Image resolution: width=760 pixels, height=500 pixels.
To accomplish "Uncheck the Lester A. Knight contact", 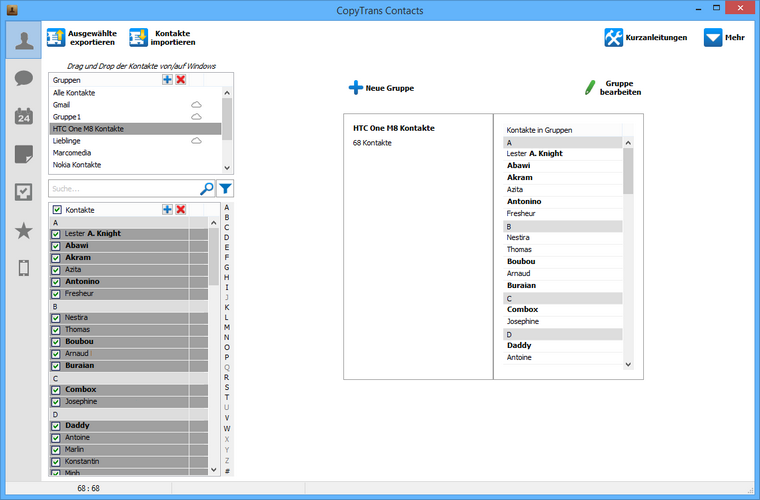I will click(56, 234).
